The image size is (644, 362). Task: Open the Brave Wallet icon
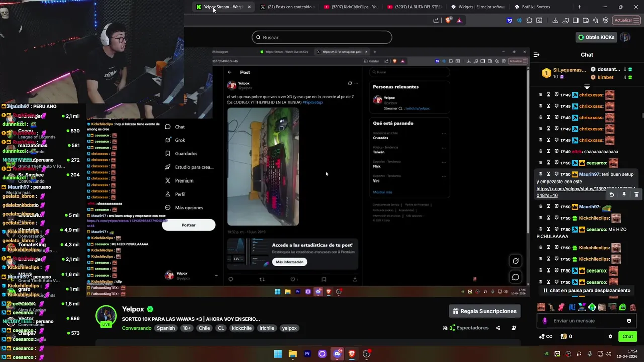(x=586, y=20)
